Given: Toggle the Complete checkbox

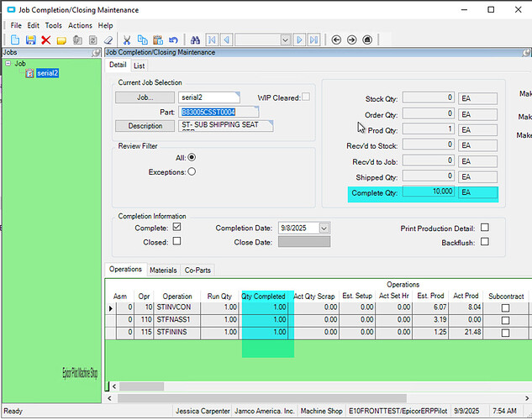Looking at the screenshot, I should click(176, 228).
